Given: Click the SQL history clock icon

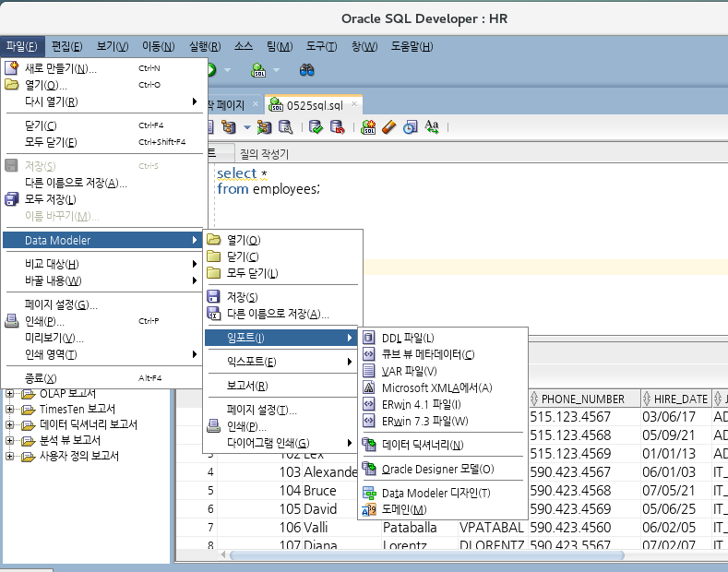Looking at the screenshot, I should coord(410,126).
